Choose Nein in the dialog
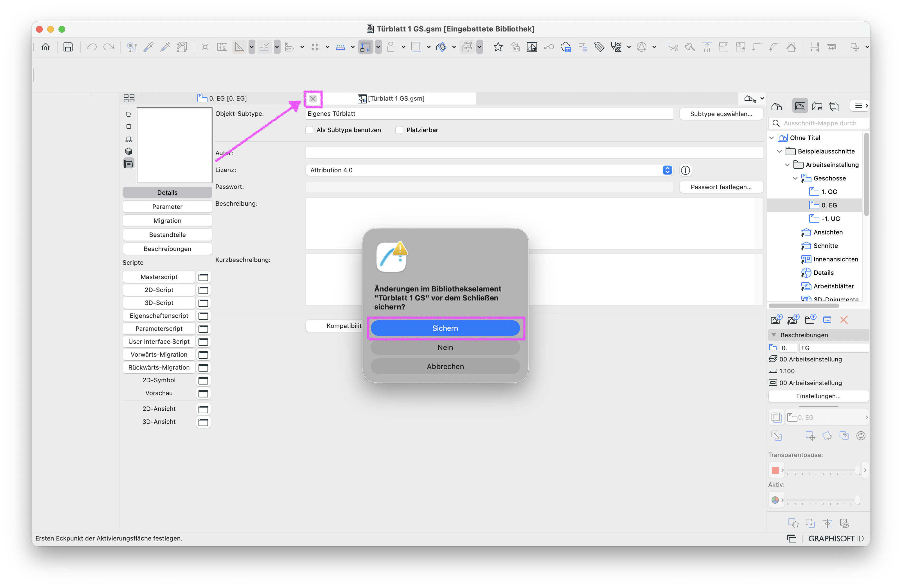The image size is (902, 588). click(445, 347)
